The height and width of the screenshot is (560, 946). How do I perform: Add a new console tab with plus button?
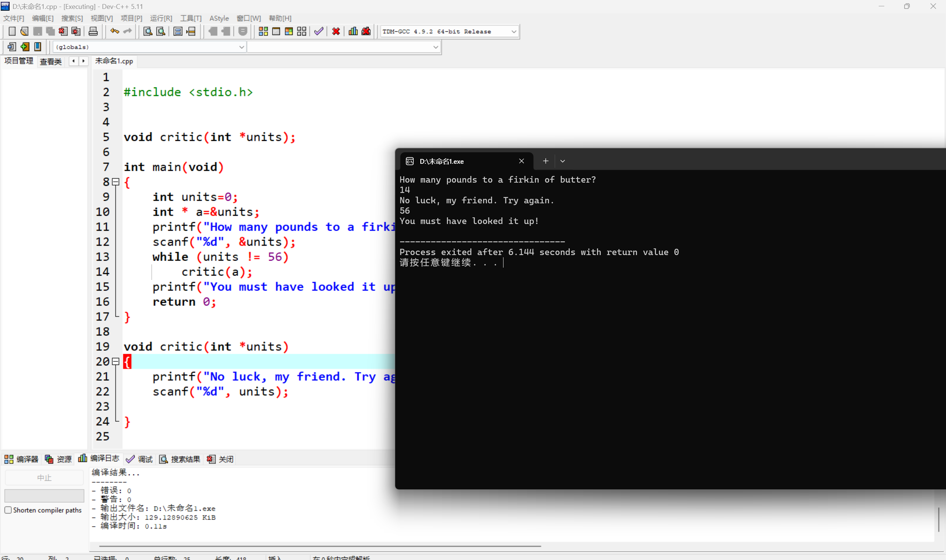(545, 161)
